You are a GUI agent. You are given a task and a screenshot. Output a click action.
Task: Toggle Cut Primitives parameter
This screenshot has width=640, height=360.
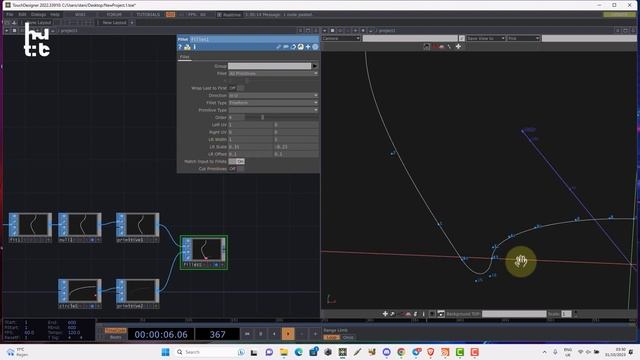click(x=236, y=169)
